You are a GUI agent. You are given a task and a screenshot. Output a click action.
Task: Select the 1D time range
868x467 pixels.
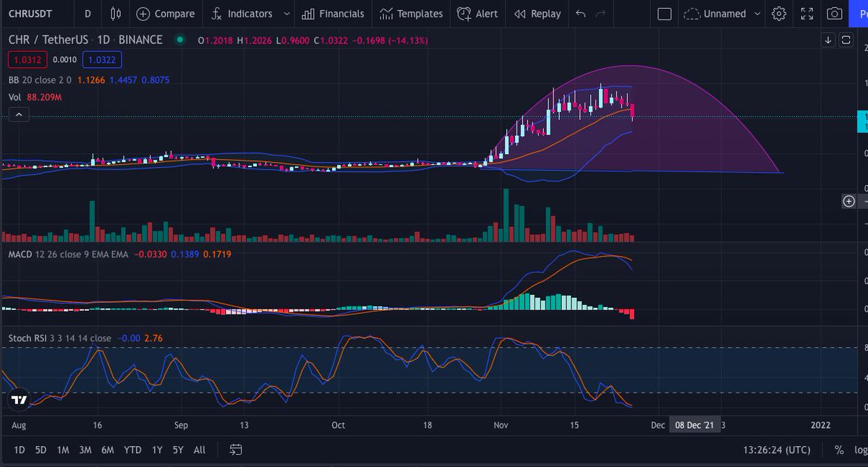coord(20,450)
